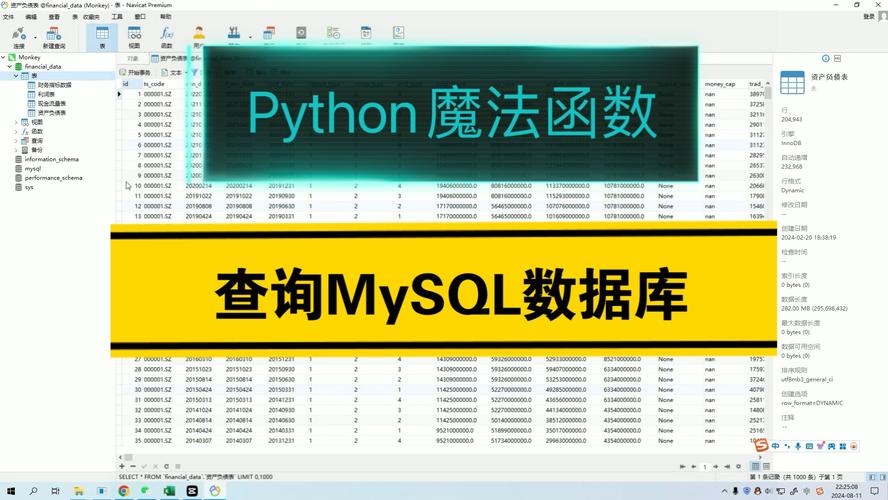The image size is (888, 500).
Task: Switch to grid view
Action: tap(755, 466)
